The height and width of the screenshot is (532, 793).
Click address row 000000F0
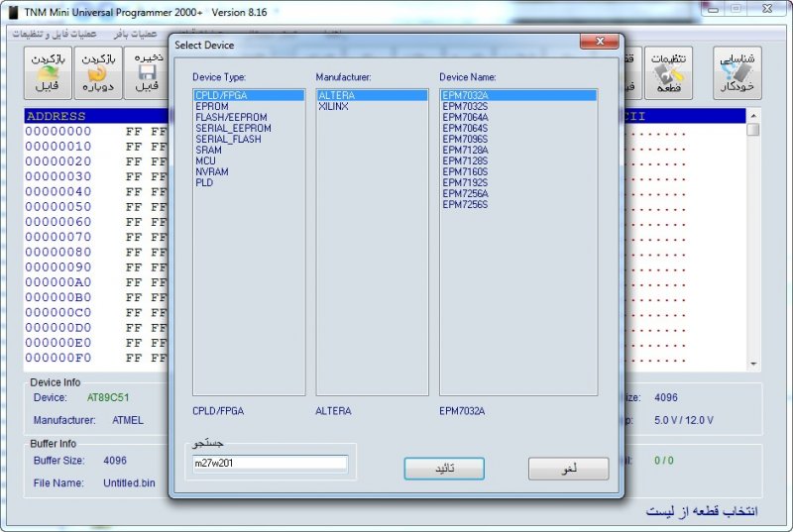point(58,358)
